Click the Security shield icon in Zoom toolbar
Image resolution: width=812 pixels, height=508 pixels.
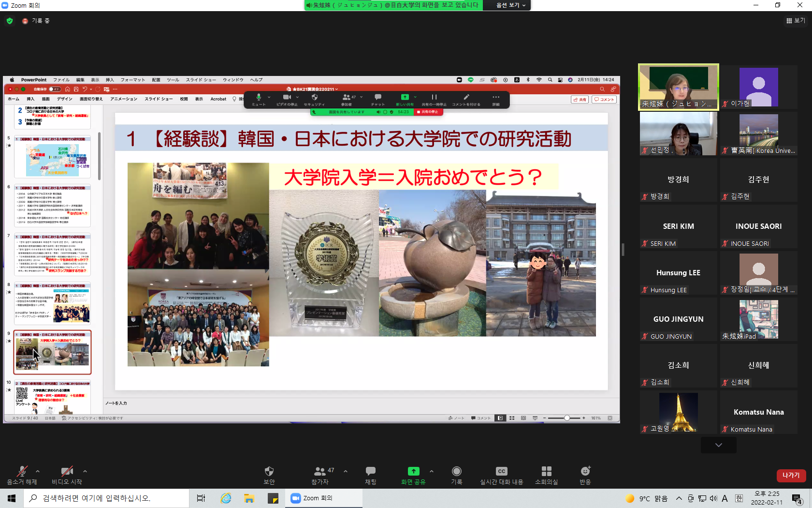pyautogui.click(x=269, y=472)
